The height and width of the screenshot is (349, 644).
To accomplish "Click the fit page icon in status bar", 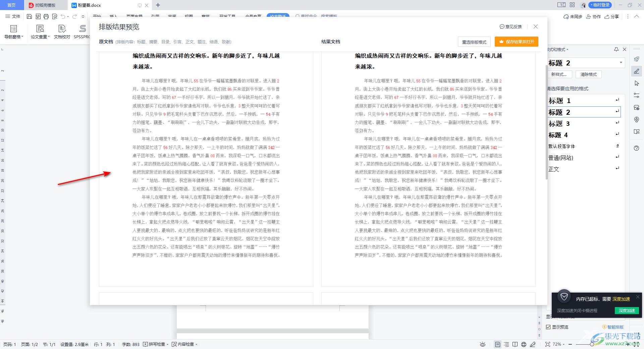I will 548,344.
